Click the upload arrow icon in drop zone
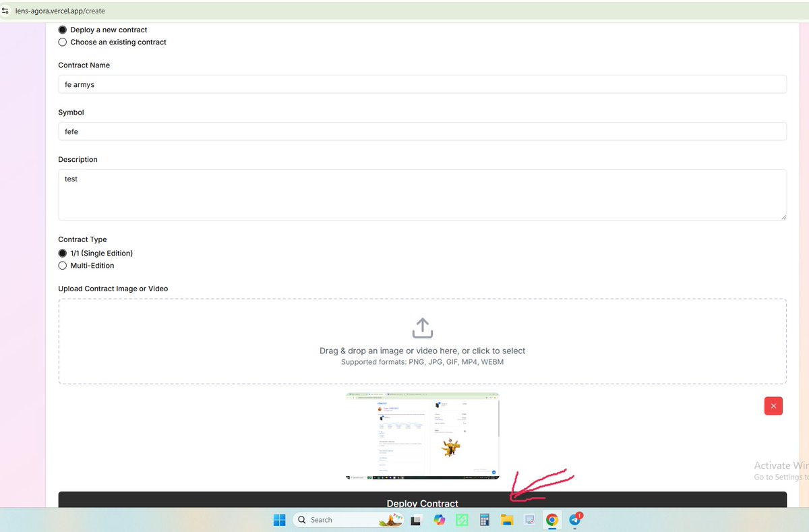This screenshot has height=532, width=809. pyautogui.click(x=422, y=328)
